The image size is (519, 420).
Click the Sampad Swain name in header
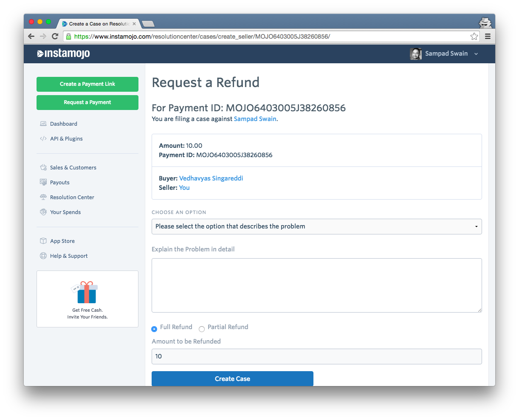click(446, 54)
